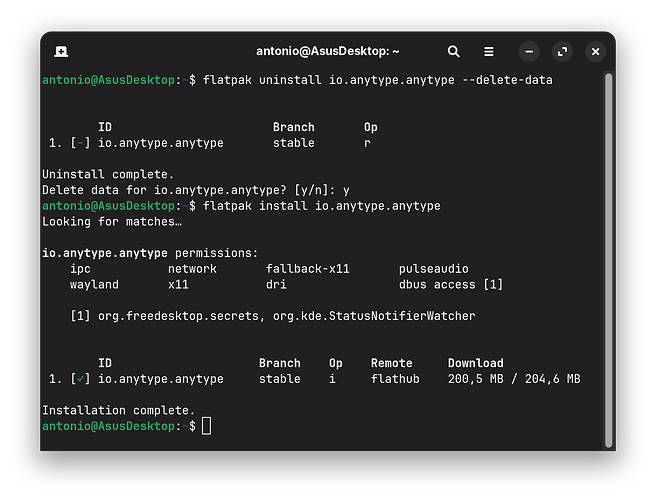Click the flatpak uninstall command text
This screenshot has height=500, width=655.
point(378,80)
